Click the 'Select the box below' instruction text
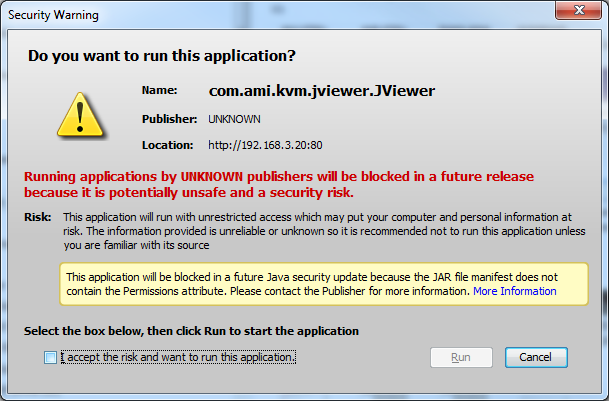 (x=191, y=331)
